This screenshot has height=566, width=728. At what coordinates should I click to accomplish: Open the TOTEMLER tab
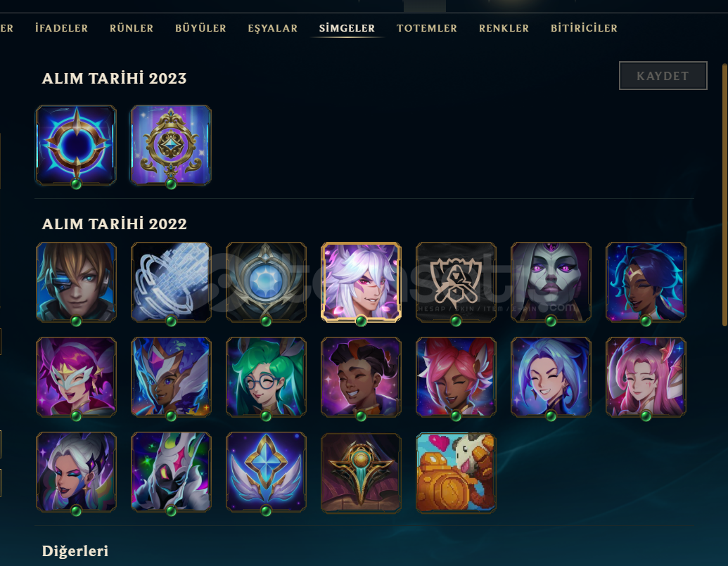(x=427, y=28)
